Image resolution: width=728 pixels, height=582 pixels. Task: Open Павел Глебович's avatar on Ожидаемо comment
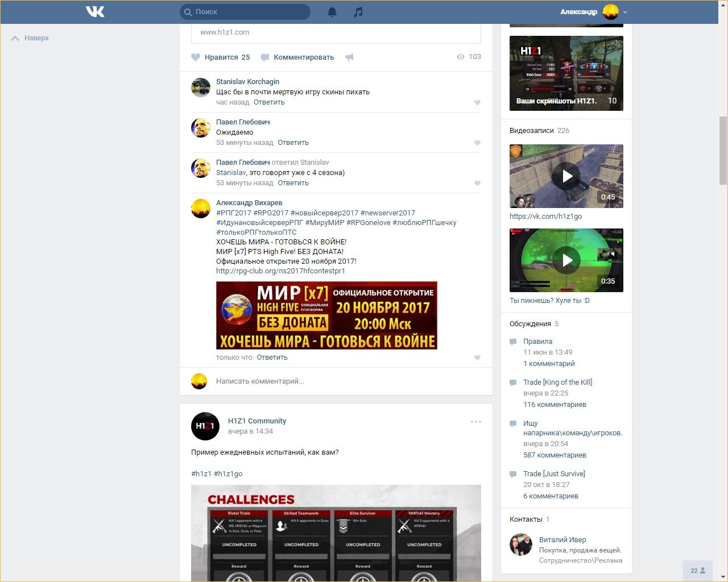click(201, 128)
